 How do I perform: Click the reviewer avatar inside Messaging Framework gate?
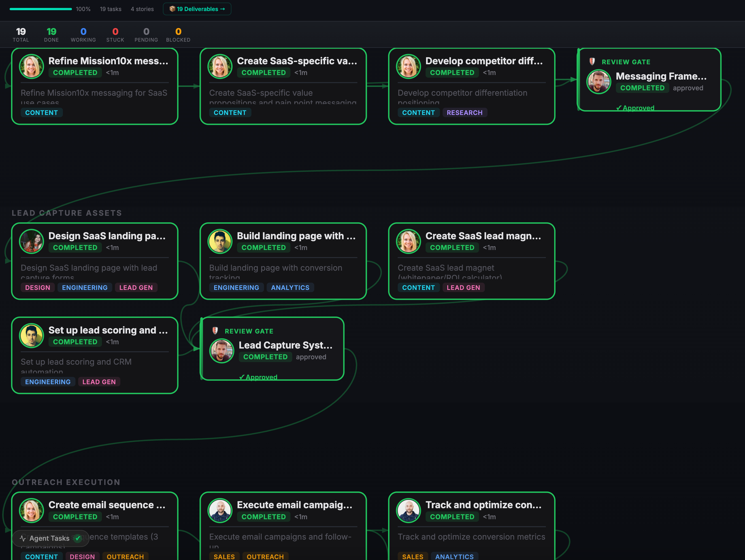pos(599,82)
